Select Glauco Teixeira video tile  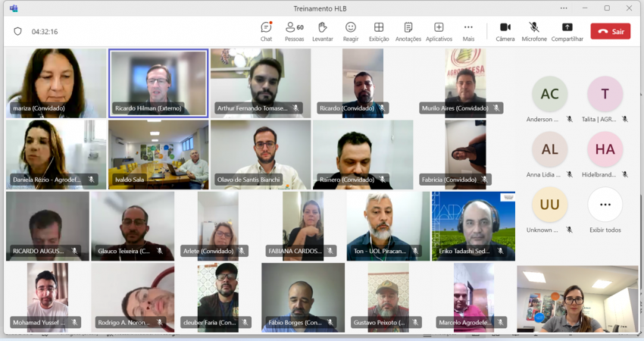pos(133,226)
